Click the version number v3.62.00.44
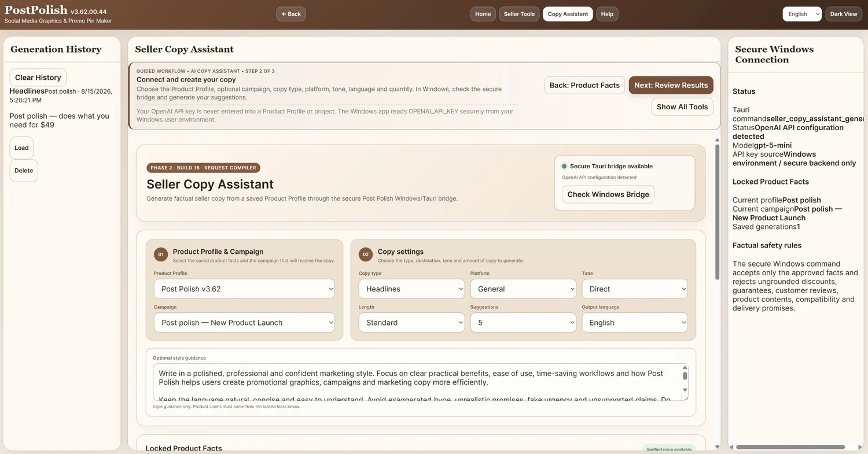 (x=89, y=12)
